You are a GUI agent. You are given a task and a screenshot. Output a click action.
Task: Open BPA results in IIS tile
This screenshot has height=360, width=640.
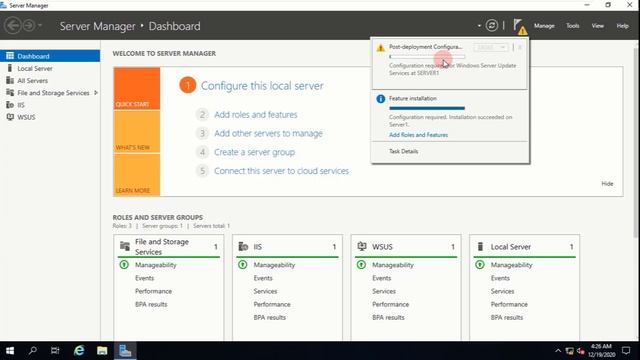click(x=270, y=317)
